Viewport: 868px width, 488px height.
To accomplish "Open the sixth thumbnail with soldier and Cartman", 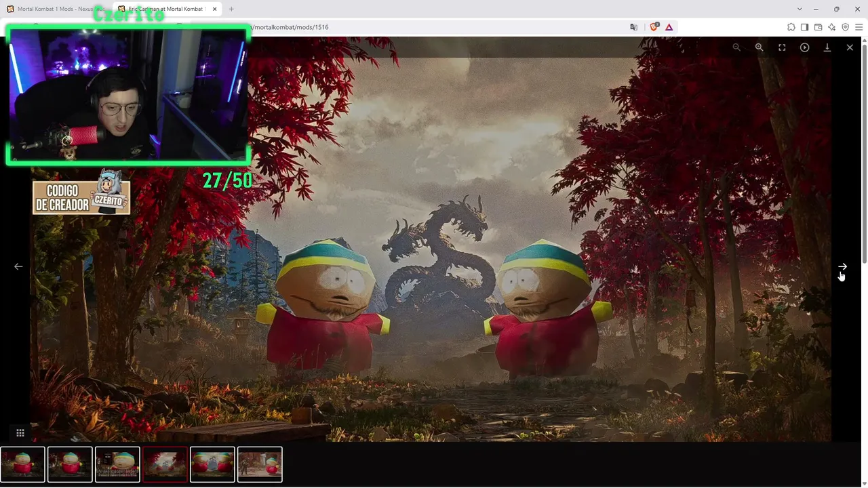I will click(x=260, y=464).
